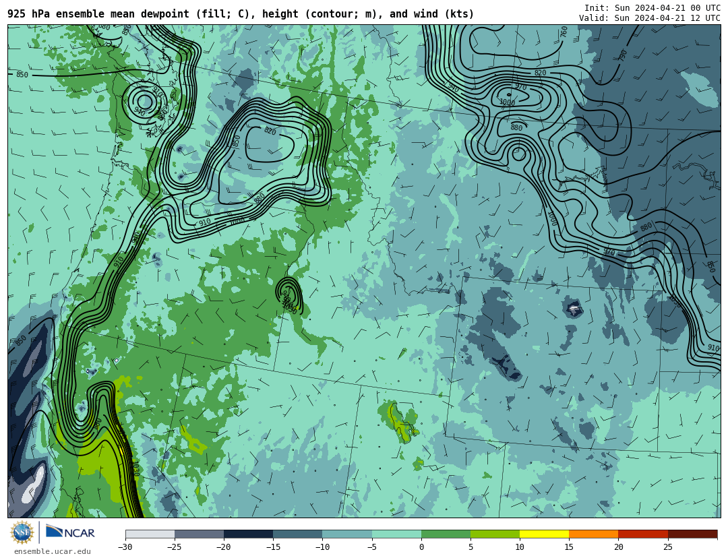This screenshot has width=728, height=560.
Task: Click the NCAR logo
Action: (x=70, y=532)
